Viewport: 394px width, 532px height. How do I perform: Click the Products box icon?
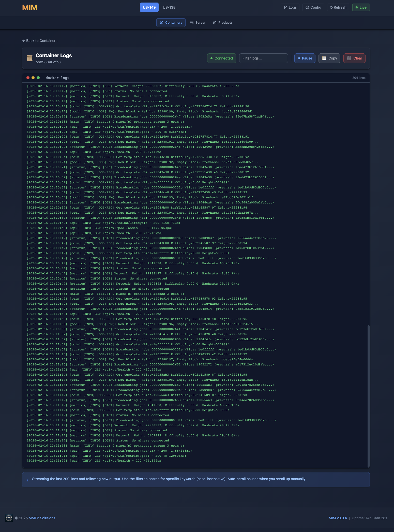215,23
